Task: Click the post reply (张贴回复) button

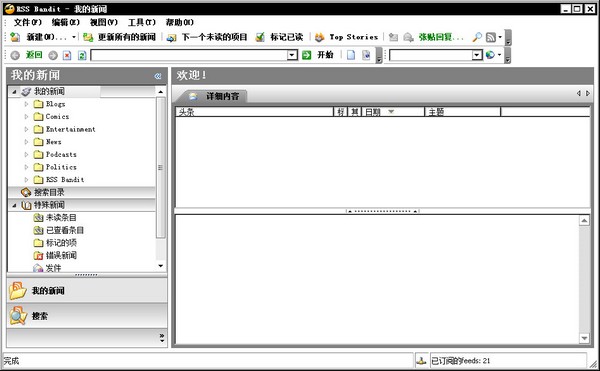Action: [441, 37]
